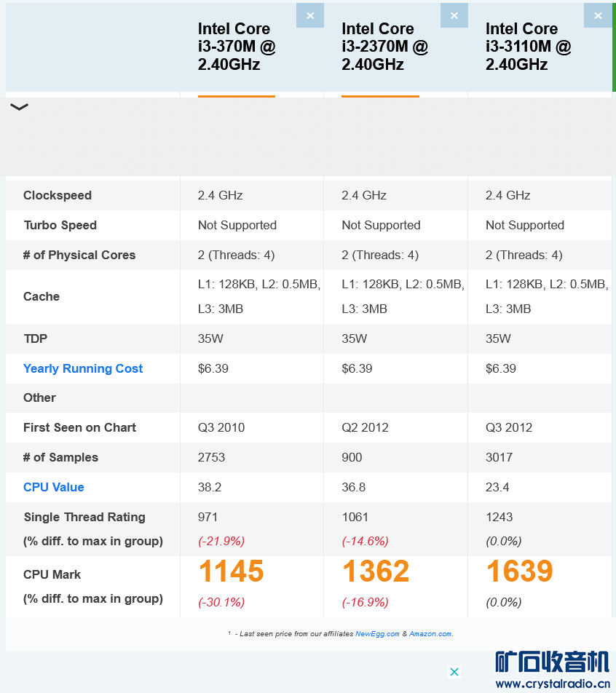Open the CPU Value link

pos(54,487)
